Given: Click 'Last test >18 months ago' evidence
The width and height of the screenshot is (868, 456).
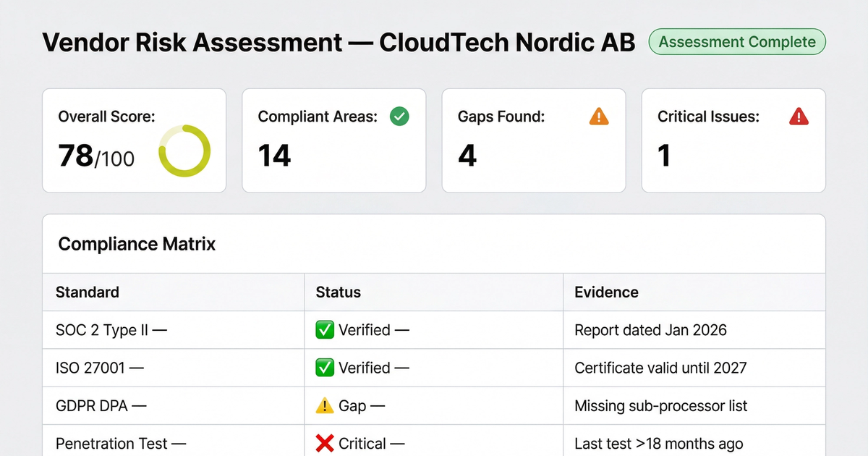Looking at the screenshot, I should coord(658,444).
